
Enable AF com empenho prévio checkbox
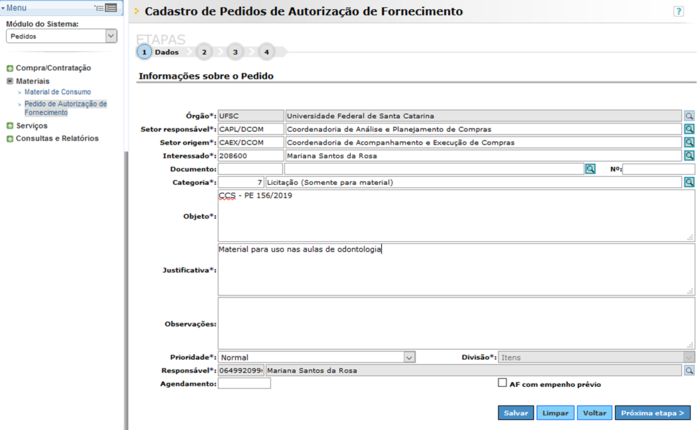[502, 383]
